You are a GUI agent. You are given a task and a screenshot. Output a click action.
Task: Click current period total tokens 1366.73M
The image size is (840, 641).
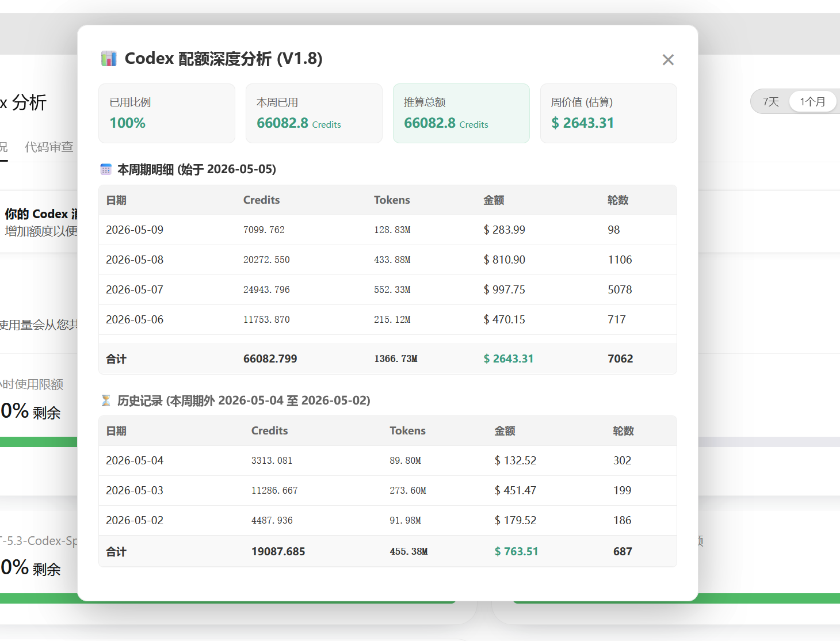pyautogui.click(x=396, y=358)
